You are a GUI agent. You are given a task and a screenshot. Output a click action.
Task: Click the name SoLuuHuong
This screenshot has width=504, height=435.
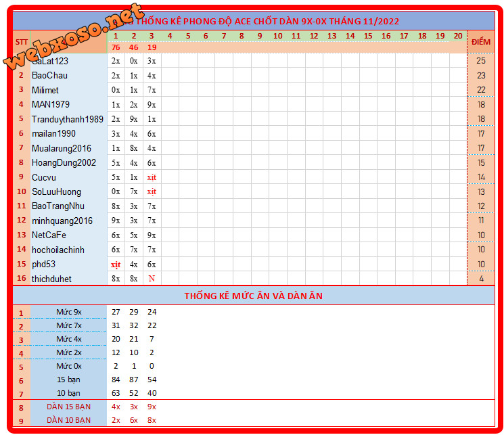(x=56, y=192)
